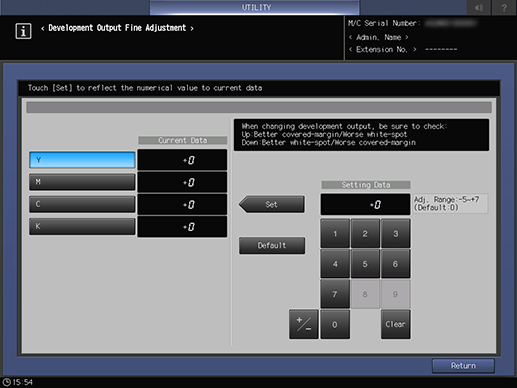Click the Admin. Name label
Image resolution: width=517 pixels, height=388 pixels.
click(379, 37)
